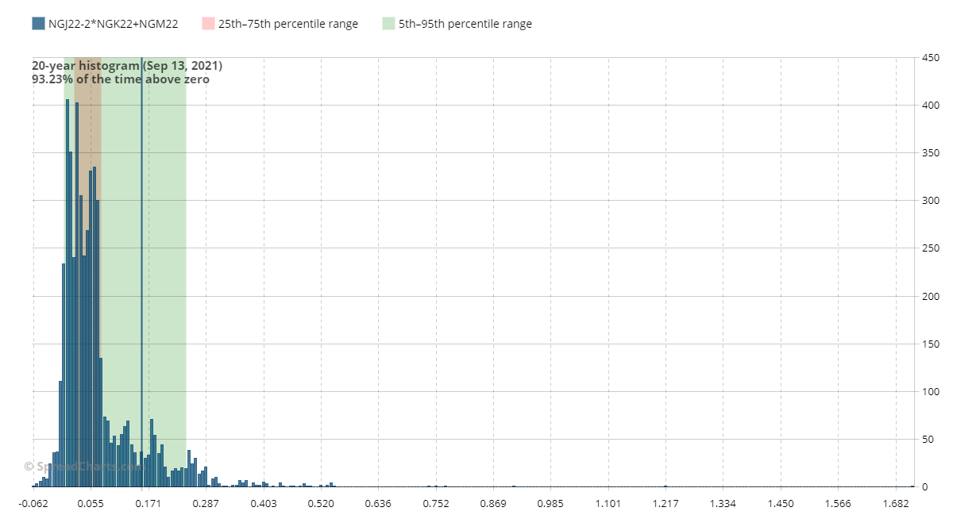Select the 93.23% above zero subtitle
Image resolution: width=980 pixels, height=515 pixels.
point(121,79)
